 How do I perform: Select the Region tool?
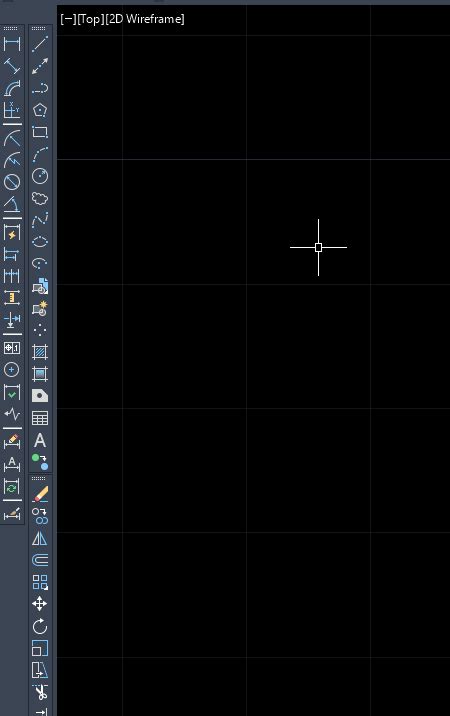click(40, 395)
